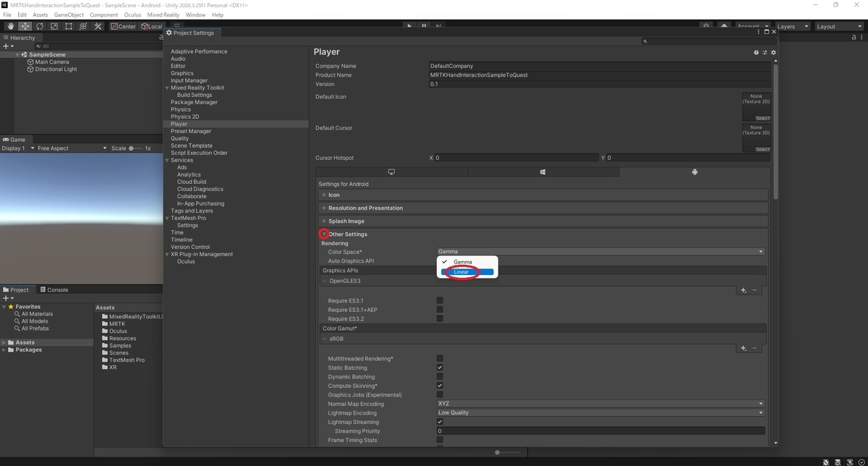This screenshot has height=466, width=868.
Task: Enable Frame Timing Stats checkbox
Action: pyautogui.click(x=440, y=440)
